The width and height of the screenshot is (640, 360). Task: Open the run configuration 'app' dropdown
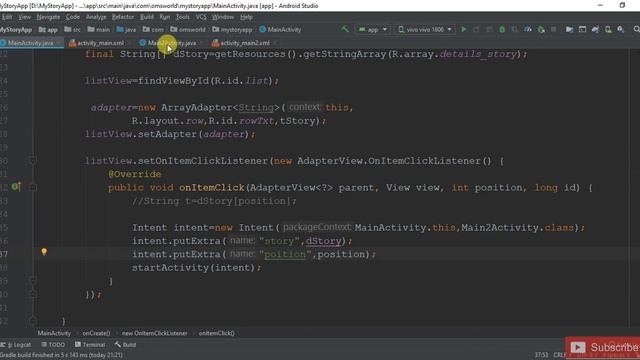(x=373, y=29)
